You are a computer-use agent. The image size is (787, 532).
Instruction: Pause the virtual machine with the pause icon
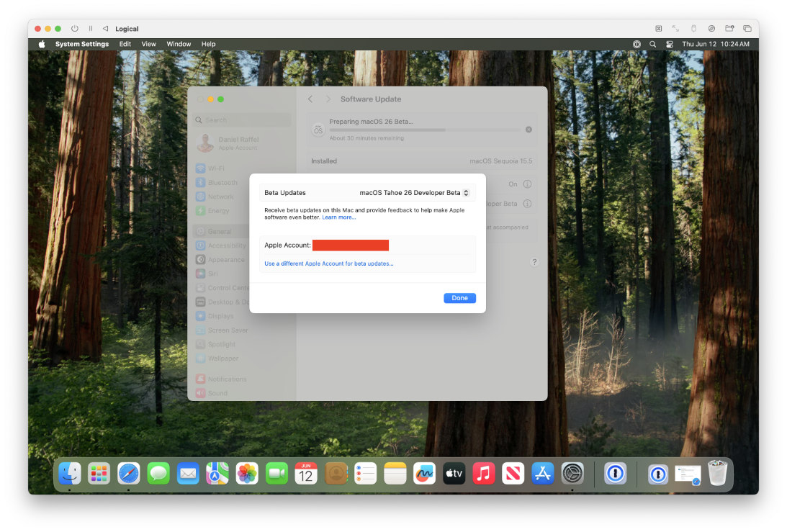pos(90,29)
